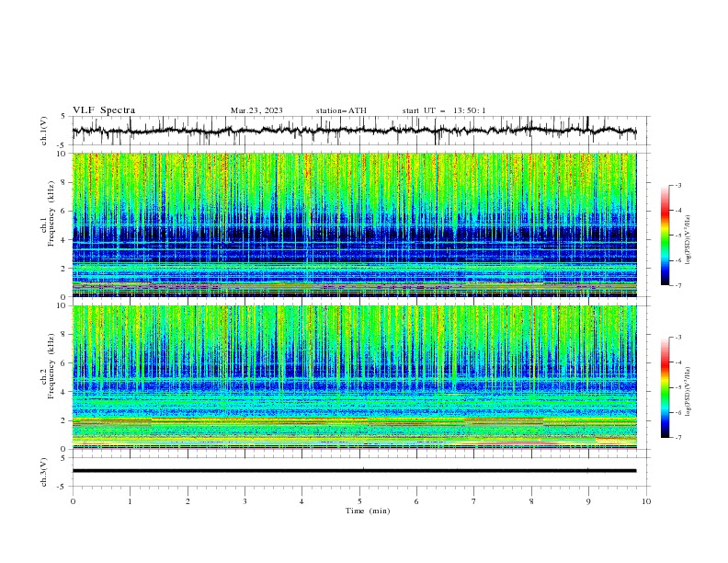This screenshot has height=563, width=728.
Task: Click the "-3" tick on upper color bar
Action: [x=678, y=185]
